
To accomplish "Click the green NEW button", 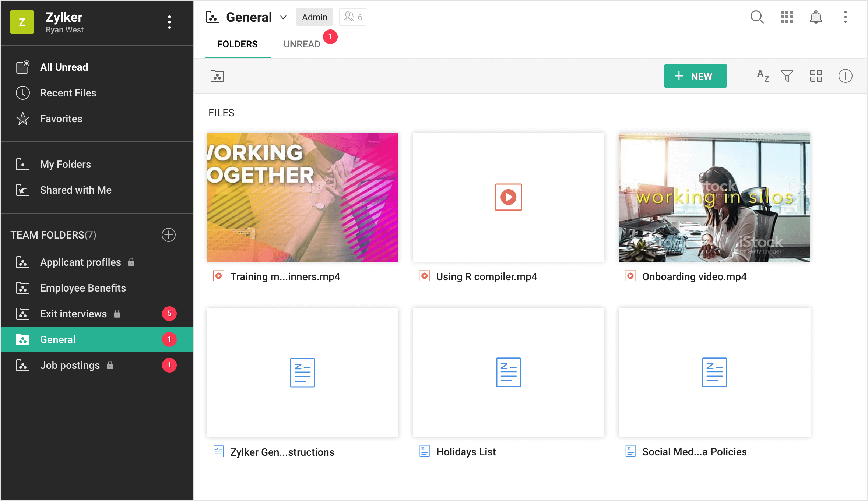I will [x=695, y=76].
